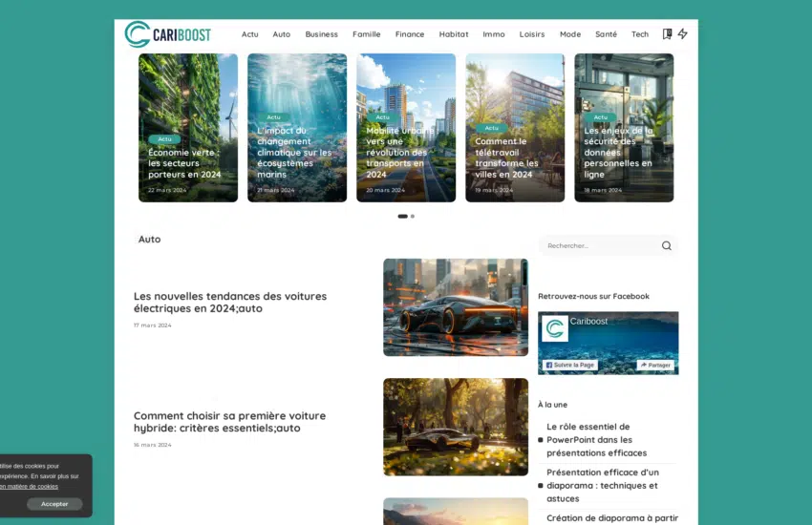The image size is (812, 525).
Task: Open the Santé navigation item
Action: tap(606, 34)
